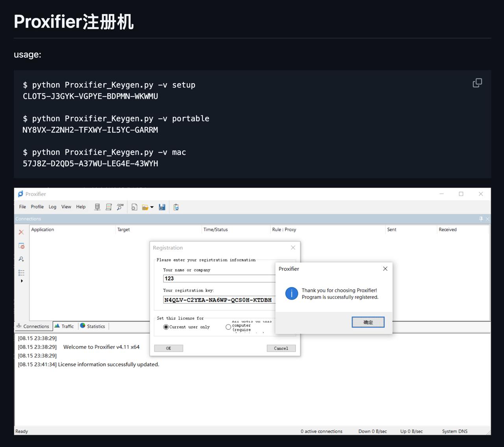This screenshot has width=504, height=447.
Task: Close the Proxifier main window
Action: 481,194
